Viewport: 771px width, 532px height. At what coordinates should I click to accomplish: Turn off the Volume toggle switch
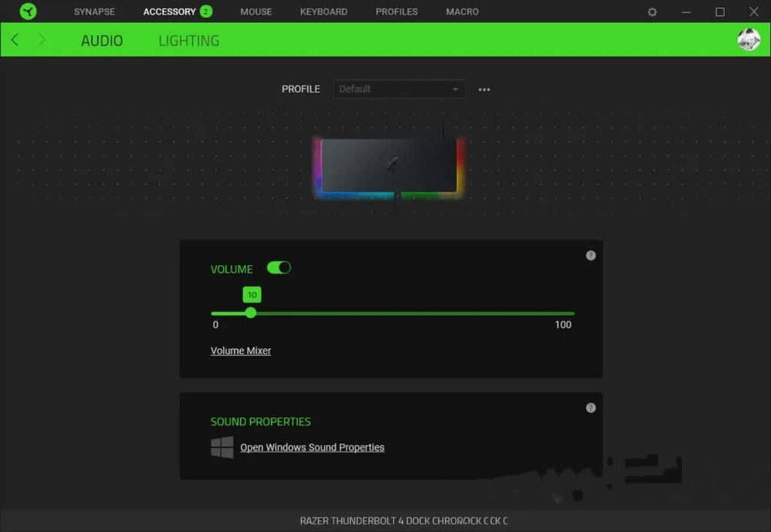point(279,268)
